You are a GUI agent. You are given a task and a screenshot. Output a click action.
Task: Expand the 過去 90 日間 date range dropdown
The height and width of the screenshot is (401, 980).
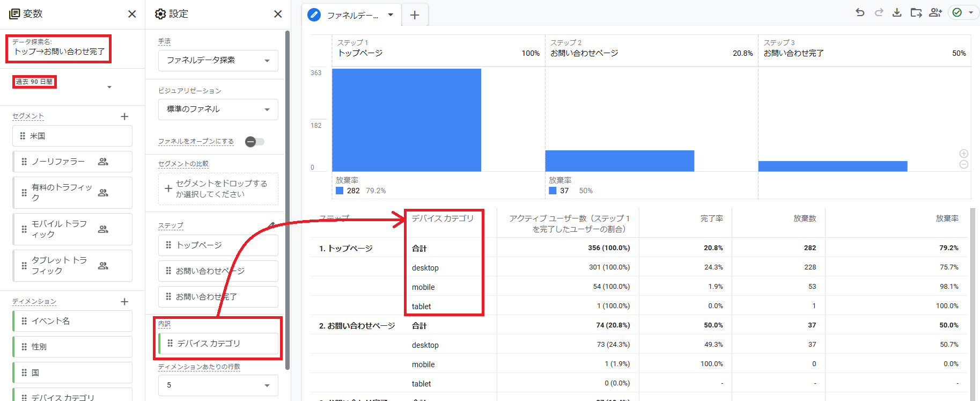[x=109, y=87]
